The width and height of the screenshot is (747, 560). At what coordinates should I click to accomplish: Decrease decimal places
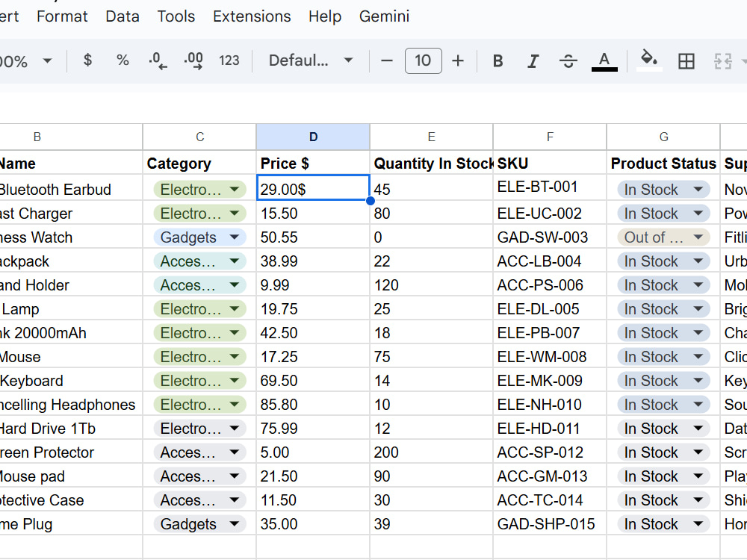click(157, 60)
